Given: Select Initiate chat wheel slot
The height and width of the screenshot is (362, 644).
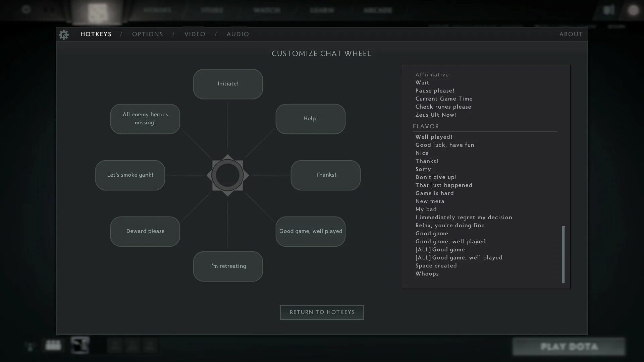Looking at the screenshot, I should tap(228, 83).
